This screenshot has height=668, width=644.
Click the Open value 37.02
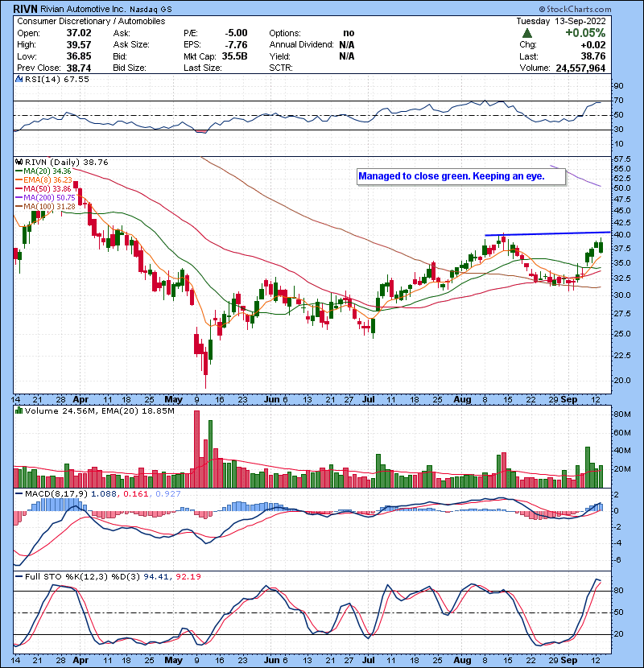coord(79,33)
